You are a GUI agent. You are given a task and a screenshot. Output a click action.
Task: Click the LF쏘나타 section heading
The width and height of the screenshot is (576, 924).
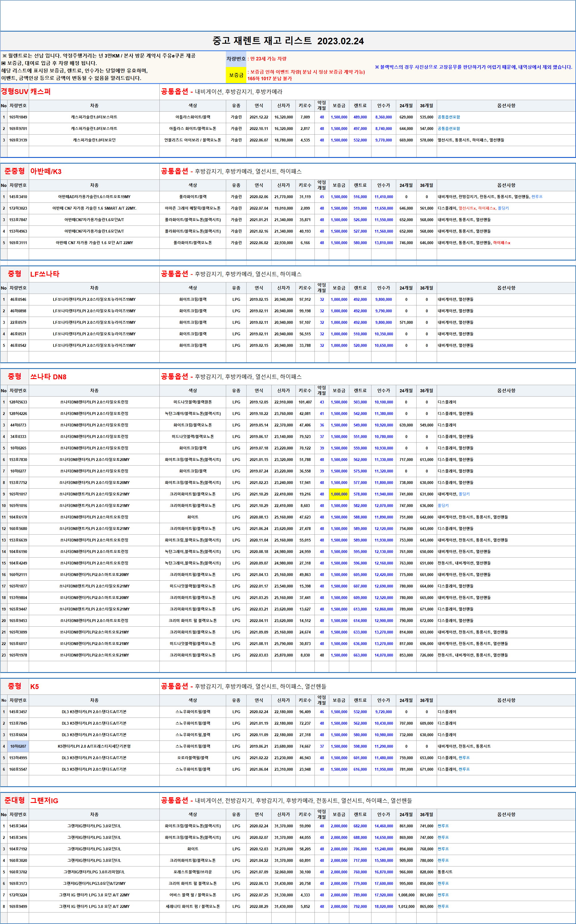point(45,274)
